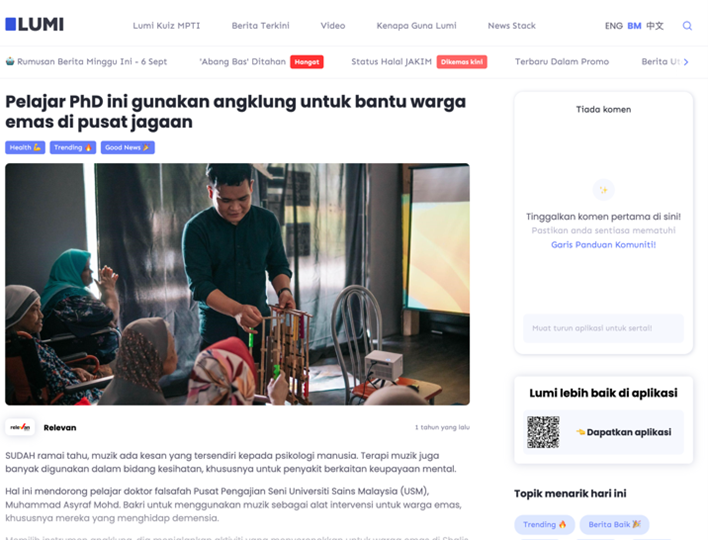Viewport: 708px width, 540px height.
Task: Open the search magnifier icon
Action: coord(687,26)
